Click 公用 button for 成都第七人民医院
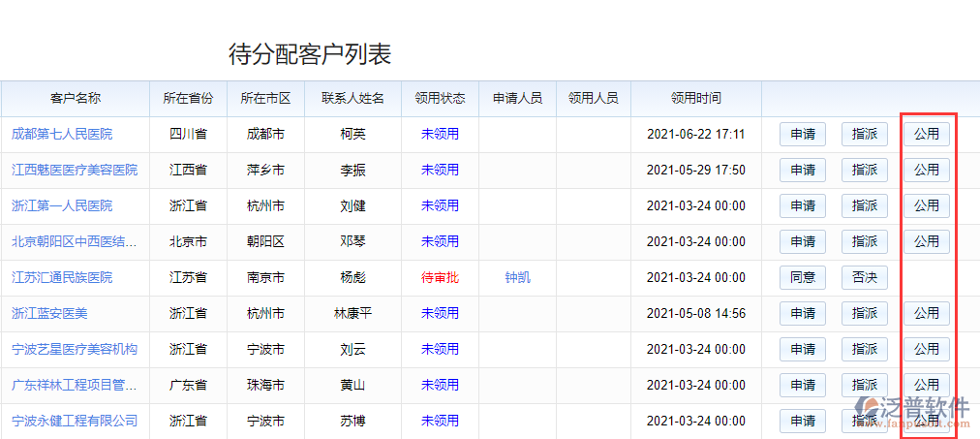Screen dimensions: 980x439 (926, 134)
